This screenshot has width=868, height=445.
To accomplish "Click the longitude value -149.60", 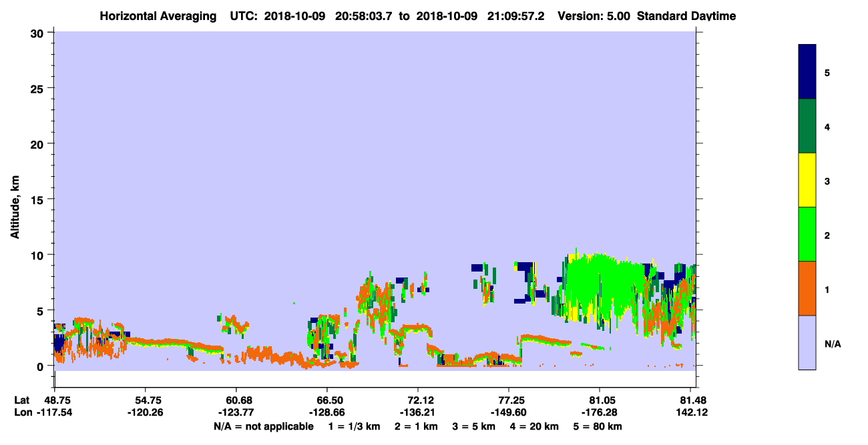I will pos(509,412).
